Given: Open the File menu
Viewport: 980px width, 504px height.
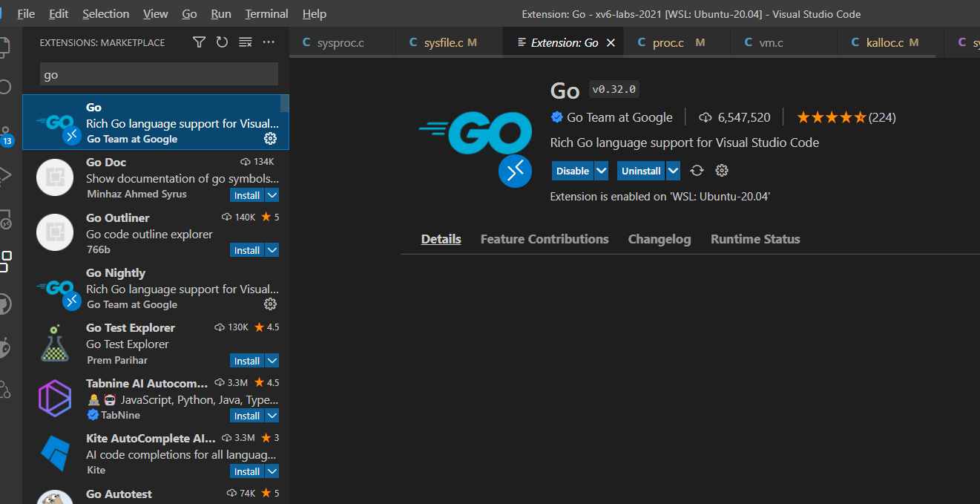Looking at the screenshot, I should (x=26, y=14).
